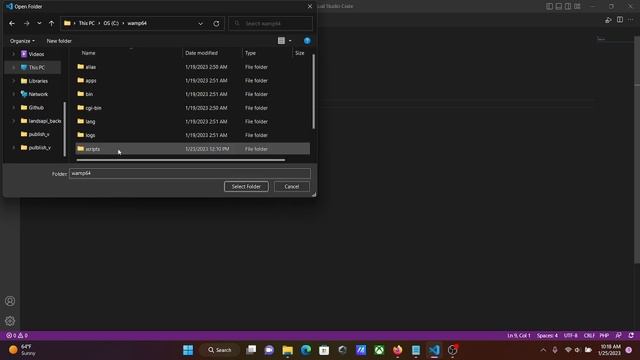Cancel the Open Folder dialog
The height and width of the screenshot is (360, 640).
pyautogui.click(x=291, y=187)
